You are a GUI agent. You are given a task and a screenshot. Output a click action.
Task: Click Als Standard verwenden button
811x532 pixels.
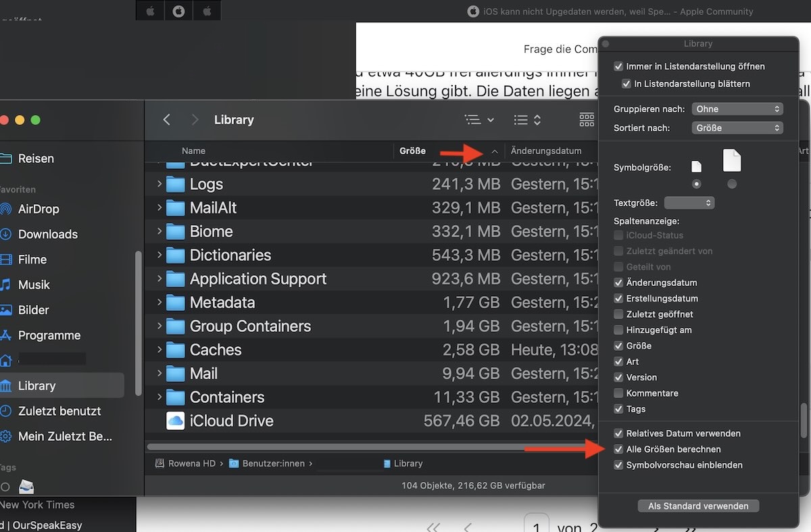pos(698,506)
